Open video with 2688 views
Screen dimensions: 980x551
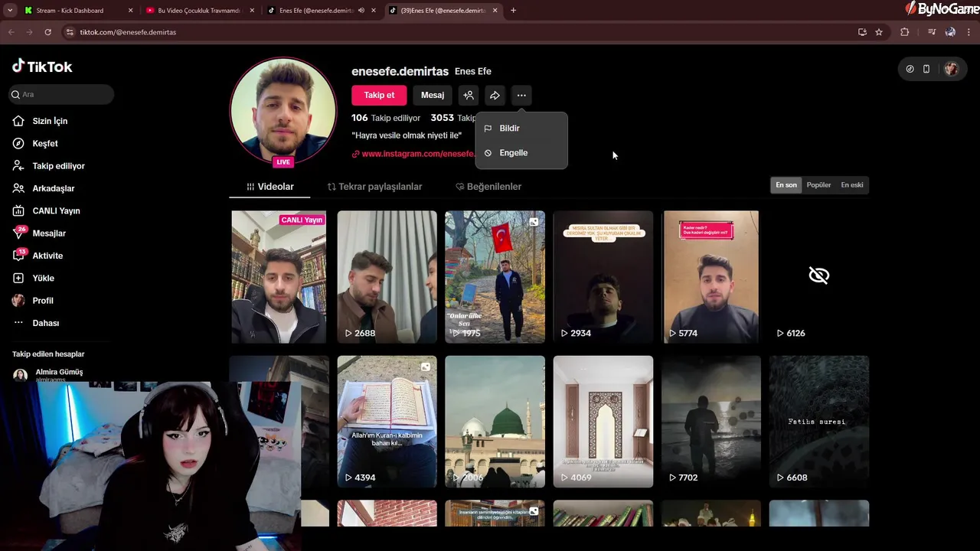pos(387,277)
